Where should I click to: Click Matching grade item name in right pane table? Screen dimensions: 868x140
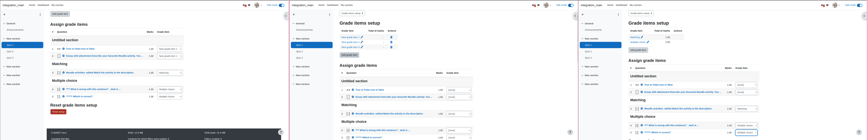[x=635, y=37]
